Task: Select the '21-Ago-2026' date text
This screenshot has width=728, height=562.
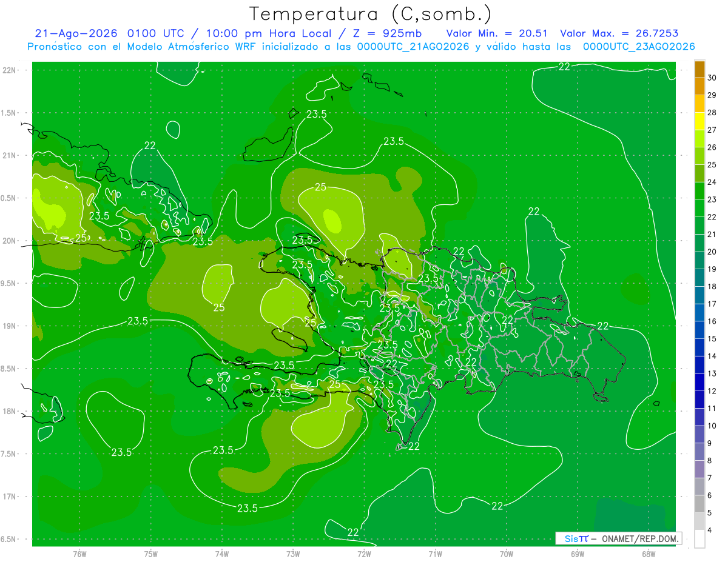Action: pyautogui.click(x=76, y=33)
